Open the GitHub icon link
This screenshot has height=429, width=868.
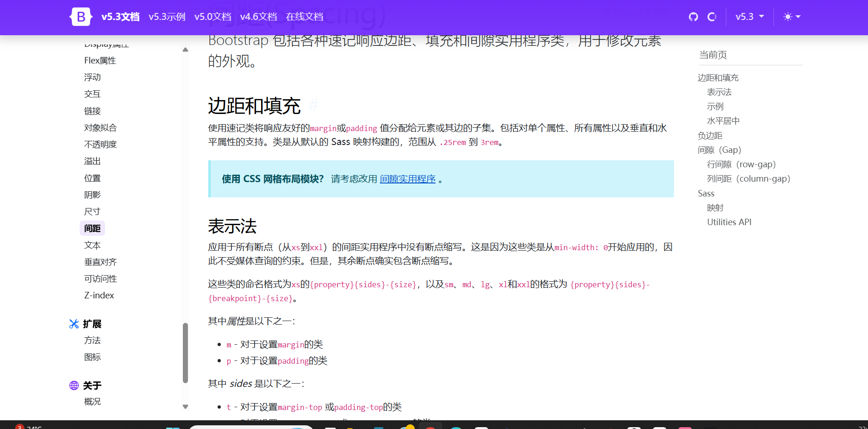[x=693, y=17]
